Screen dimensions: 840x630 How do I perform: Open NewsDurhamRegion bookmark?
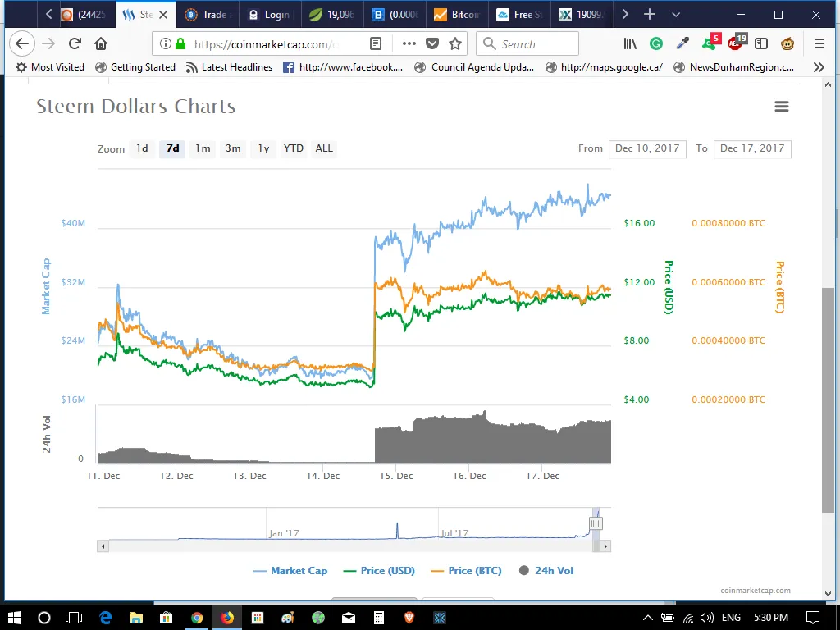point(734,67)
